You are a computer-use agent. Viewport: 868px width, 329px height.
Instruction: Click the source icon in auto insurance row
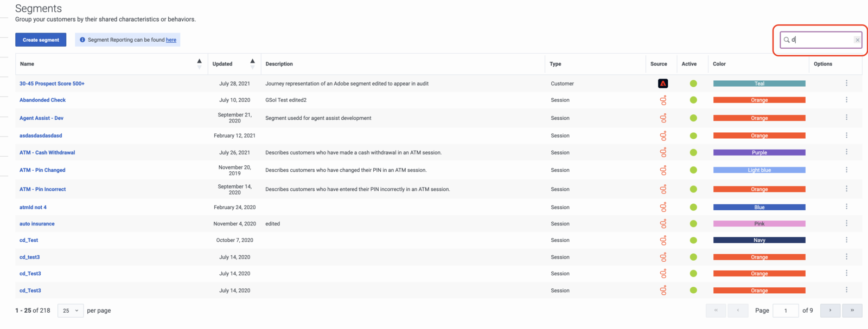click(663, 224)
